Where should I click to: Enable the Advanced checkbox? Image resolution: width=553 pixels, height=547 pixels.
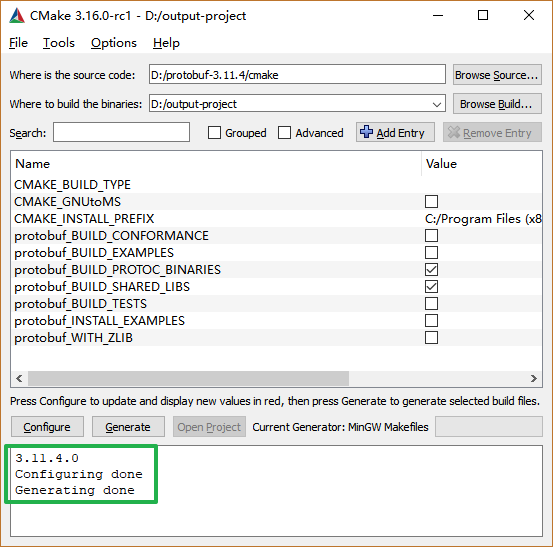click(284, 133)
